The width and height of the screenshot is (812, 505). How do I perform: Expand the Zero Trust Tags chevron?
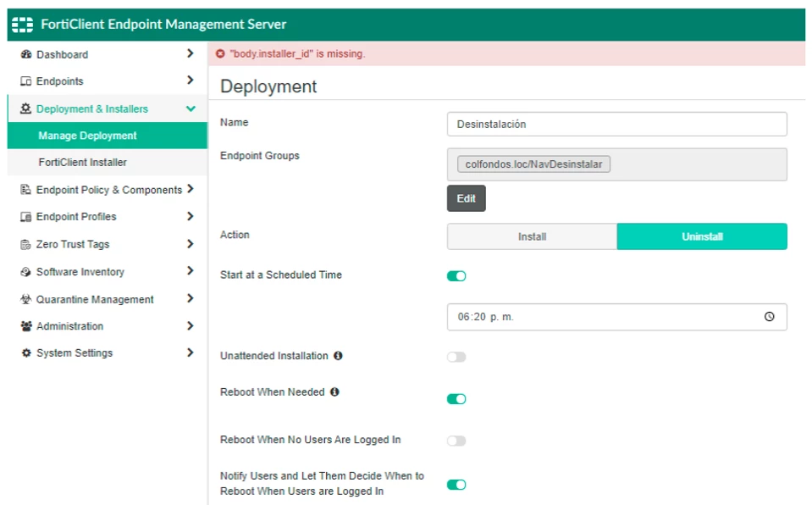[x=190, y=244]
